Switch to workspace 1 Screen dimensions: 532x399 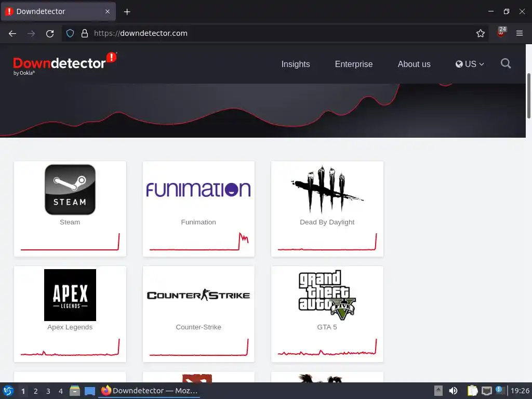(x=23, y=391)
